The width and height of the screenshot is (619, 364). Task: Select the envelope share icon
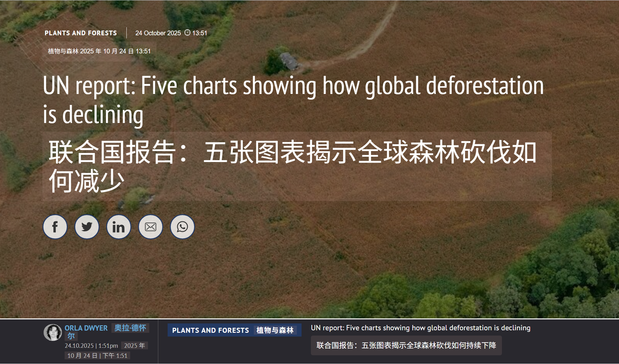[150, 227]
